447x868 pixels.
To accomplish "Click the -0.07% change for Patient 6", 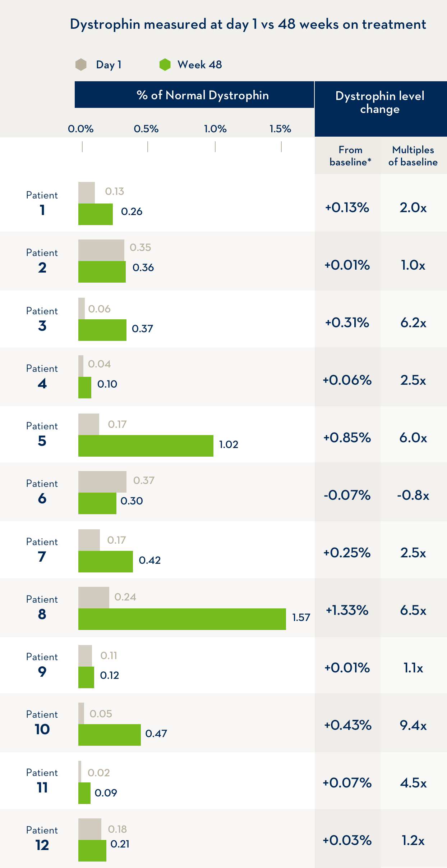I will coord(347,495).
